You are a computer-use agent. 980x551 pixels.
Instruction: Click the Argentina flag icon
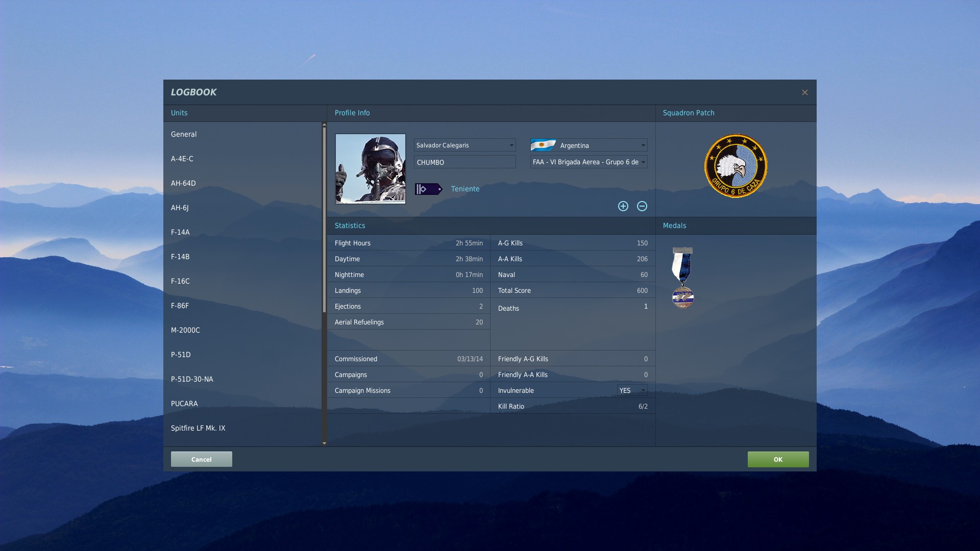coord(543,145)
